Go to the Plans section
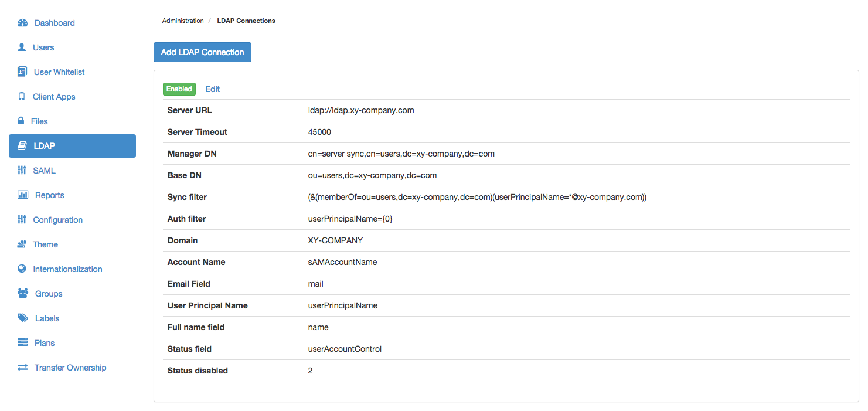Screen dimensions: 868x411 click(45, 343)
